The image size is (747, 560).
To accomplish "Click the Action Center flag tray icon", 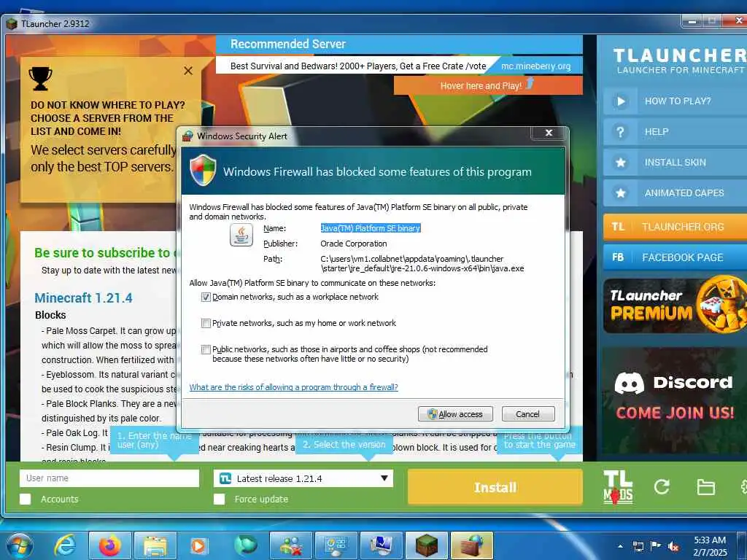I will 656,546.
